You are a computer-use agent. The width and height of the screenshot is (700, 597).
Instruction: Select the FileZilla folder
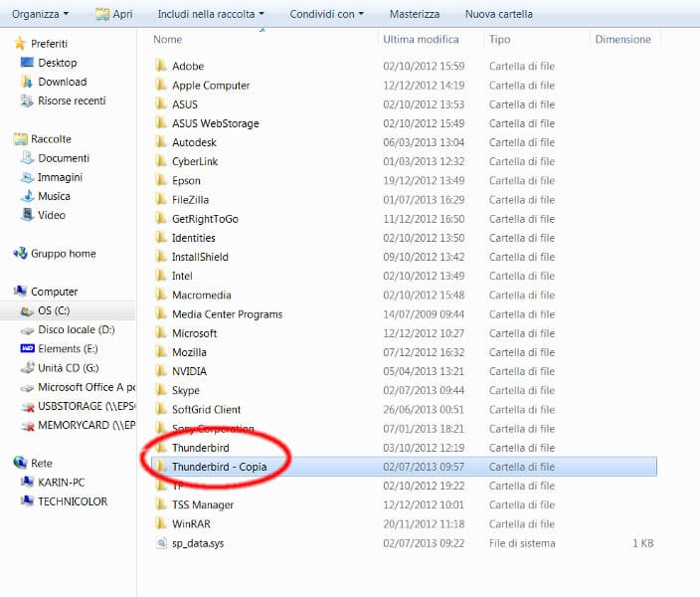click(x=190, y=200)
